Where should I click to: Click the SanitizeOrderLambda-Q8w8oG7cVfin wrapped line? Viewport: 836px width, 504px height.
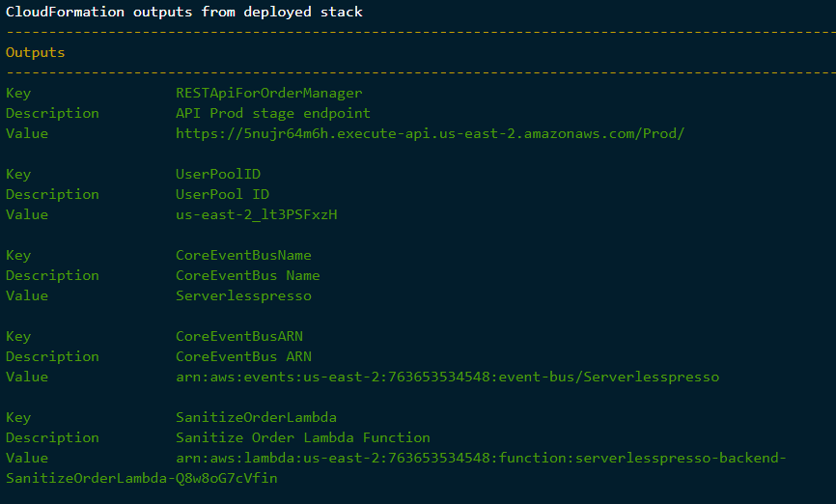point(142,478)
